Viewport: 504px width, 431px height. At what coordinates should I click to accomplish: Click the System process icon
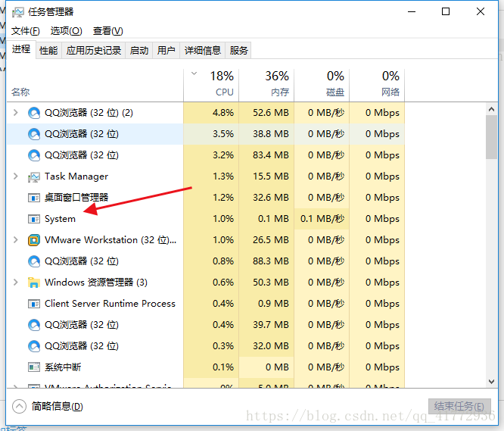[34, 219]
